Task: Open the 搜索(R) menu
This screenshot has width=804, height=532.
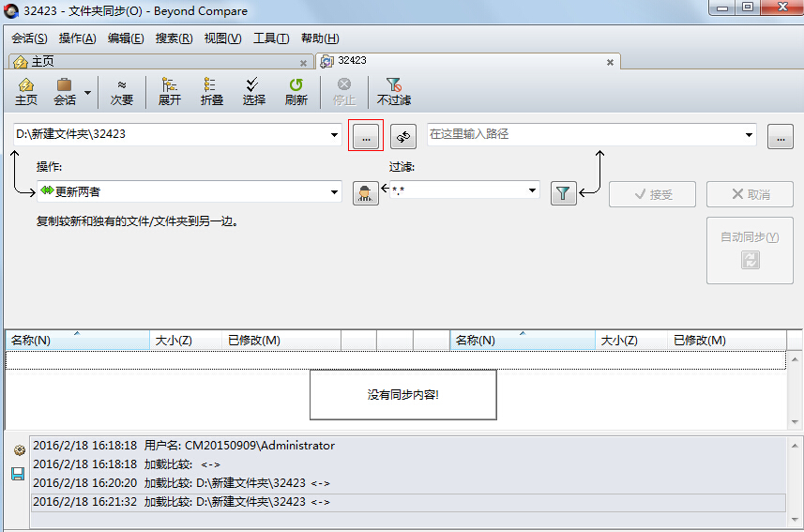Action: (174, 38)
